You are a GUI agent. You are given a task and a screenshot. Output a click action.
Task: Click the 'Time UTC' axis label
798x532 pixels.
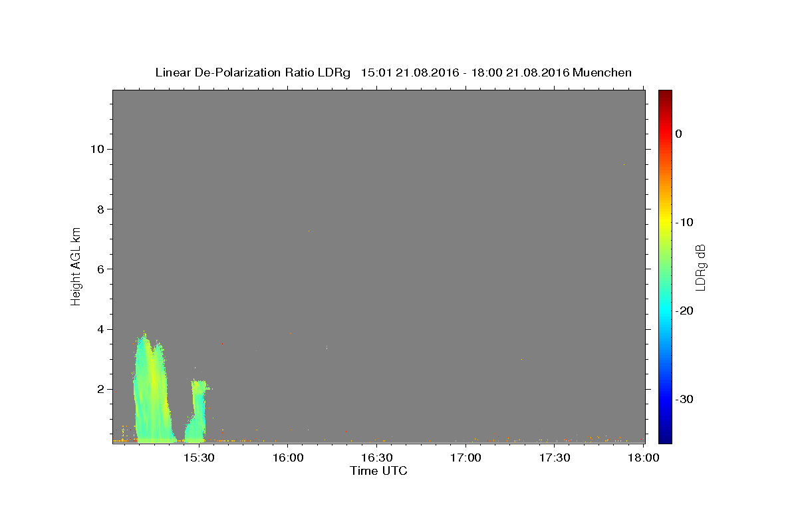(x=378, y=471)
